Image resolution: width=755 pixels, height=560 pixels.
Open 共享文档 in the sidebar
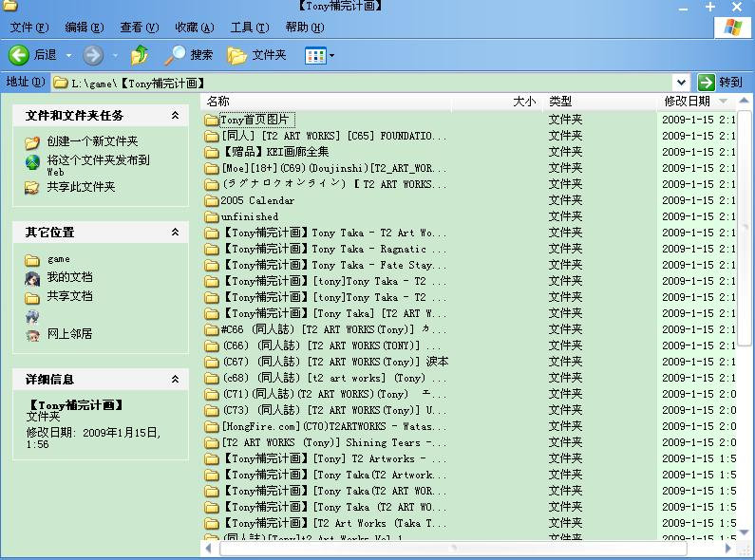70,296
